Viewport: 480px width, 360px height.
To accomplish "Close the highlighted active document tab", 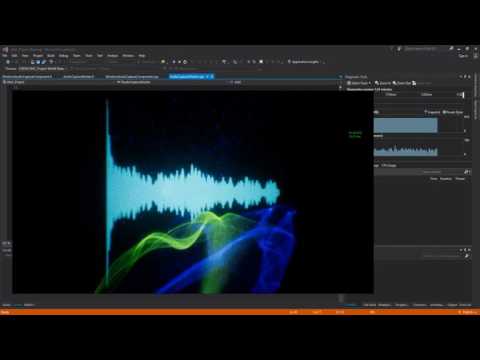I will click(x=212, y=77).
